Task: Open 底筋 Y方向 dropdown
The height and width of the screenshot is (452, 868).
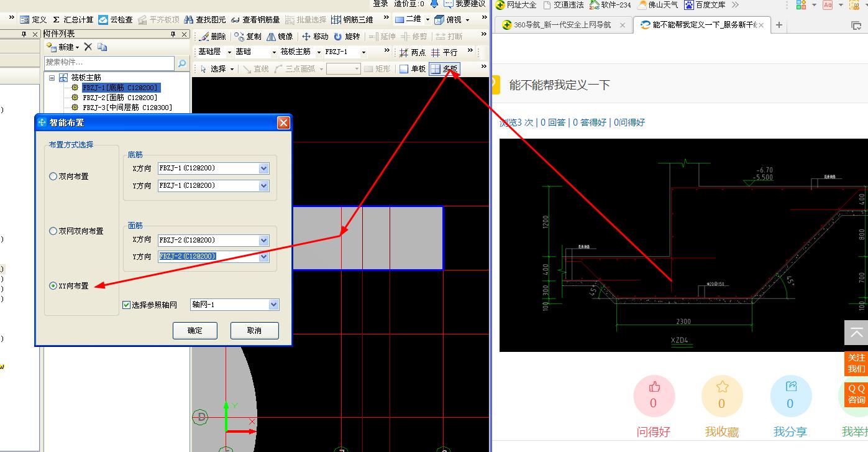Action: click(263, 185)
